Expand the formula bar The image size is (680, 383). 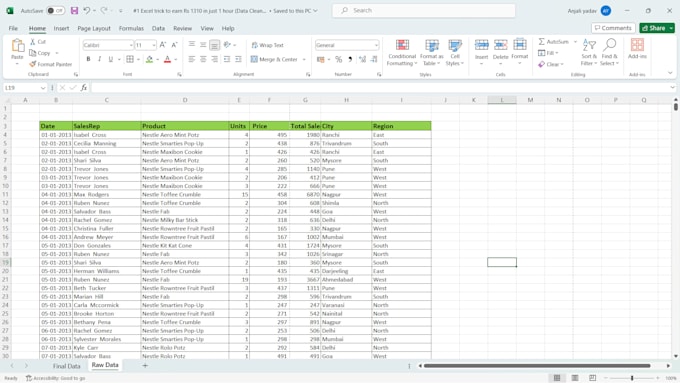672,88
